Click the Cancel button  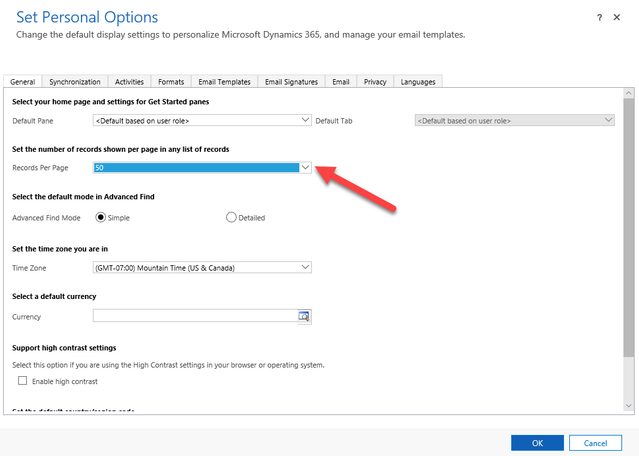pos(595,442)
